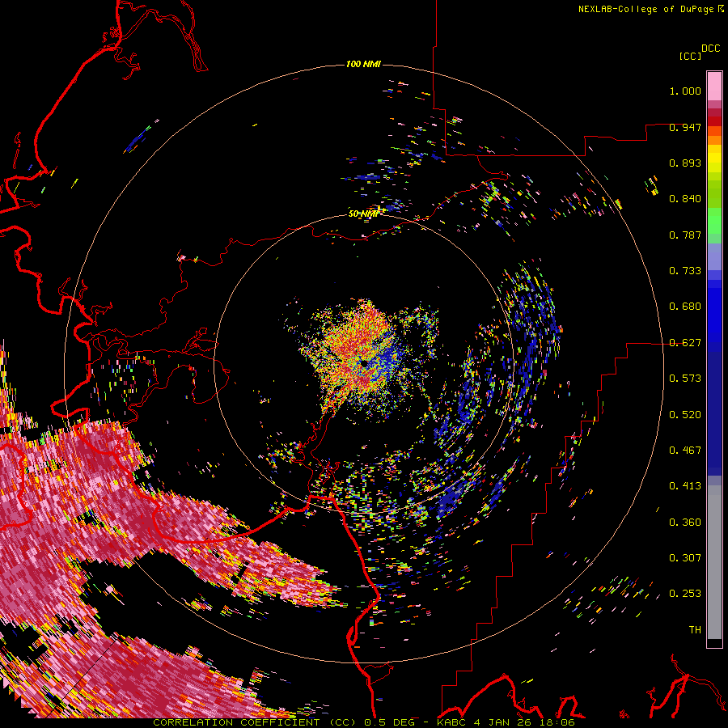Click the 100 NMI range ring label
728x728 pixels.
pos(363,64)
